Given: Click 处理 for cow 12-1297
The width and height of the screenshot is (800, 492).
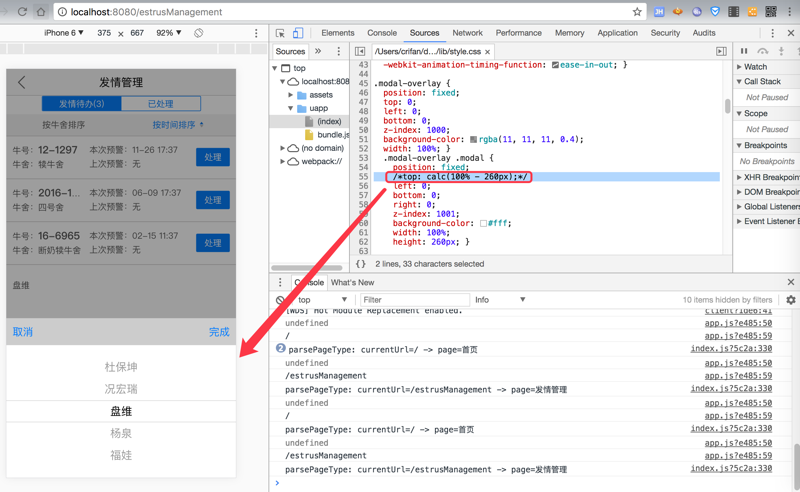Looking at the screenshot, I should (213, 157).
